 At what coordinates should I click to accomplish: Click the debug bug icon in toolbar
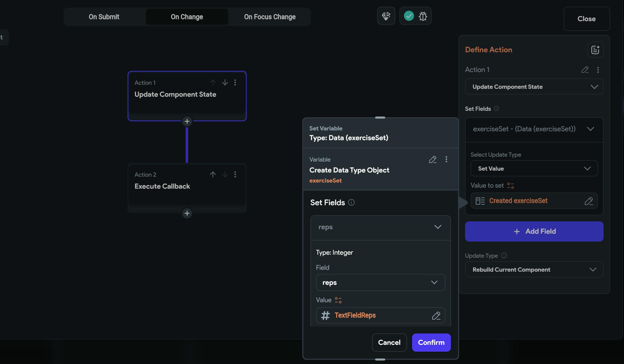423,16
